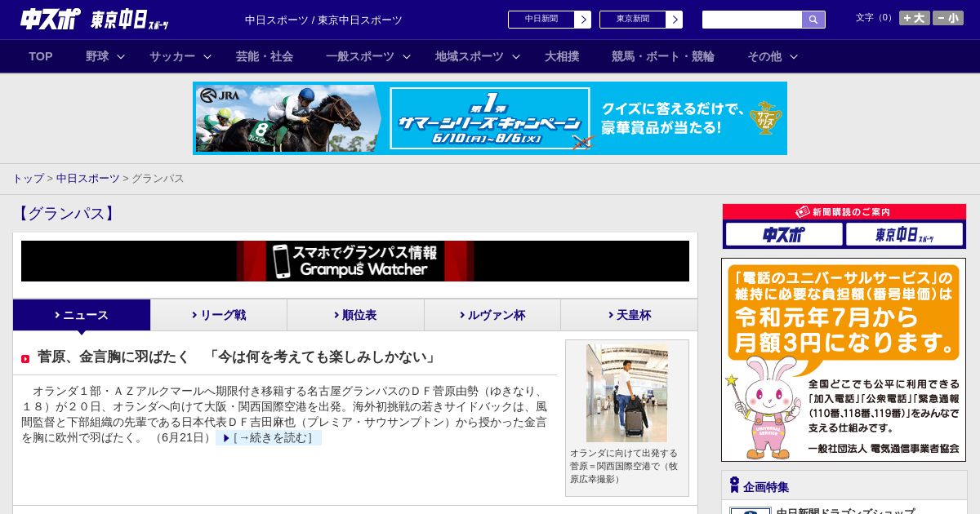
Task: Click the 東京中日スポーツ logo in the header
Action: [x=131, y=20]
